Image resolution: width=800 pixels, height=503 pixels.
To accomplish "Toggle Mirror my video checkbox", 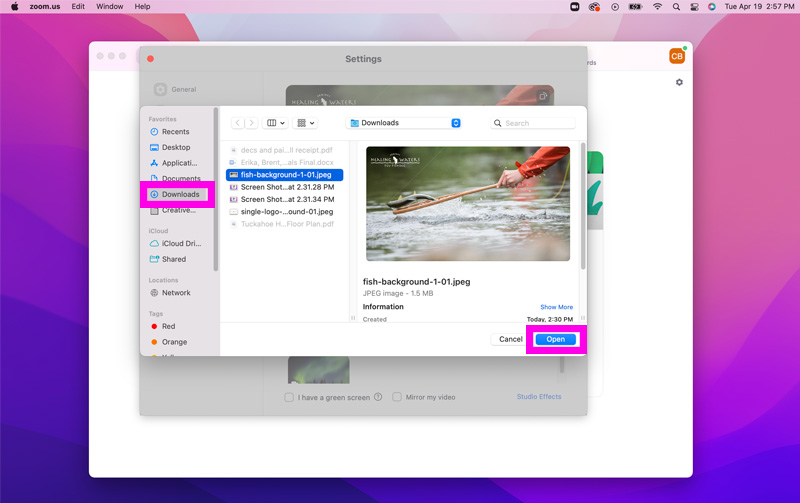I will (396, 397).
